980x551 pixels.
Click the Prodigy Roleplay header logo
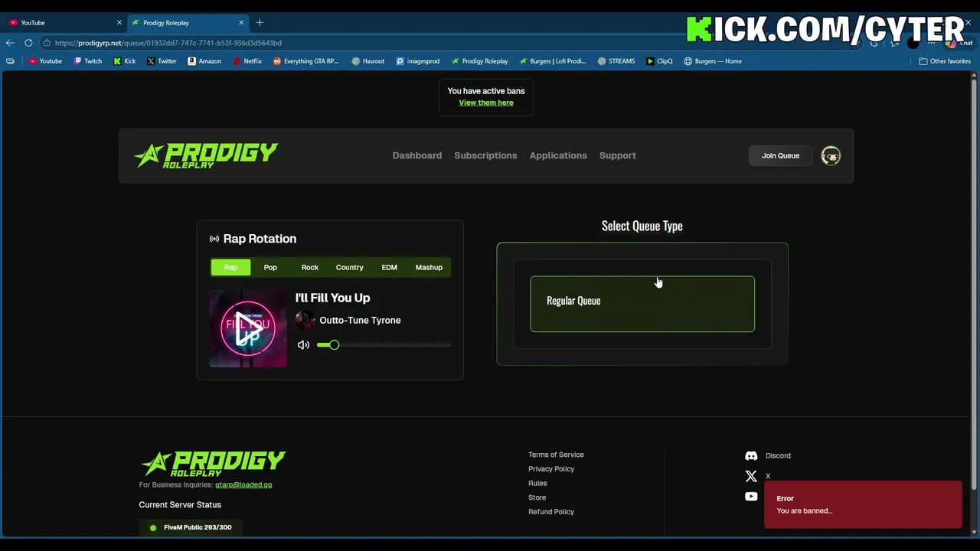point(206,155)
